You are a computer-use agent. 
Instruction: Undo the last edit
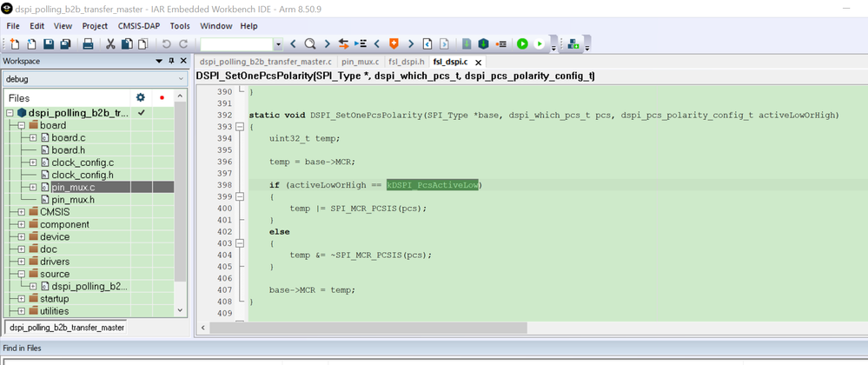click(x=166, y=43)
